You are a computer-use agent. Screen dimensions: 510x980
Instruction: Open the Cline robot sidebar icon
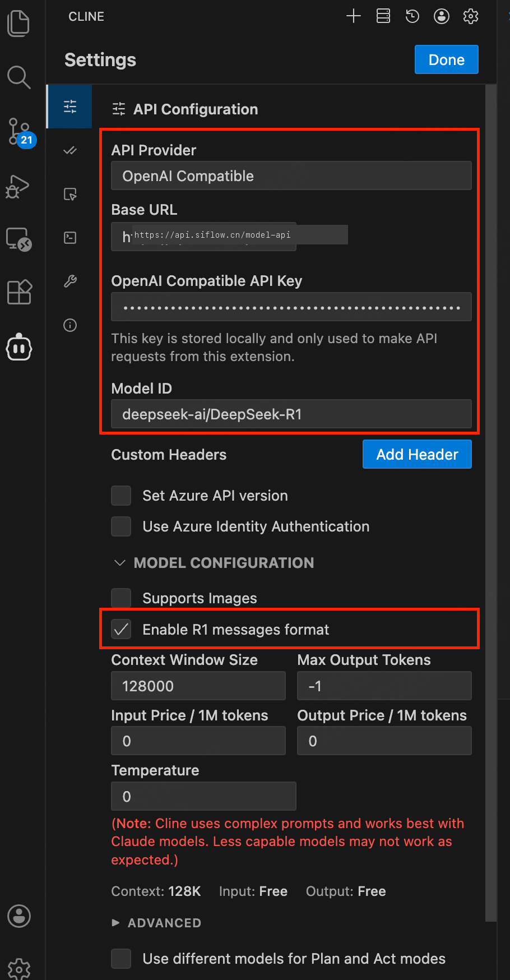19,348
